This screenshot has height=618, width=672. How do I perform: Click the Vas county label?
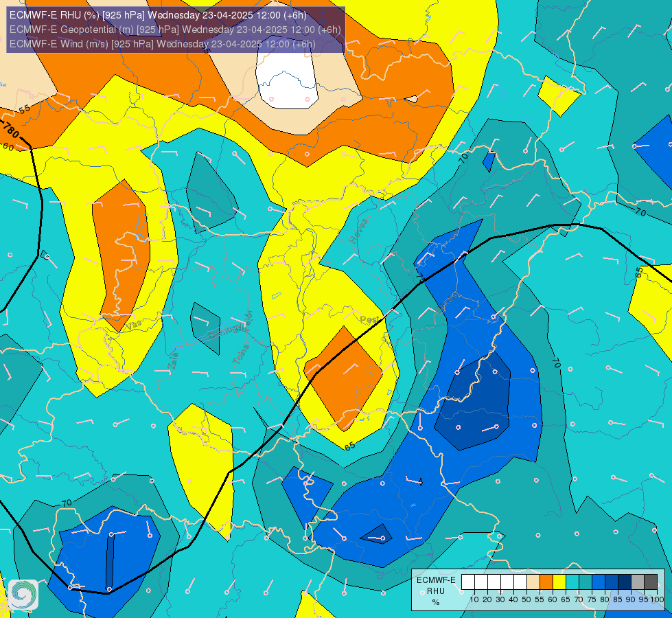[134, 325]
